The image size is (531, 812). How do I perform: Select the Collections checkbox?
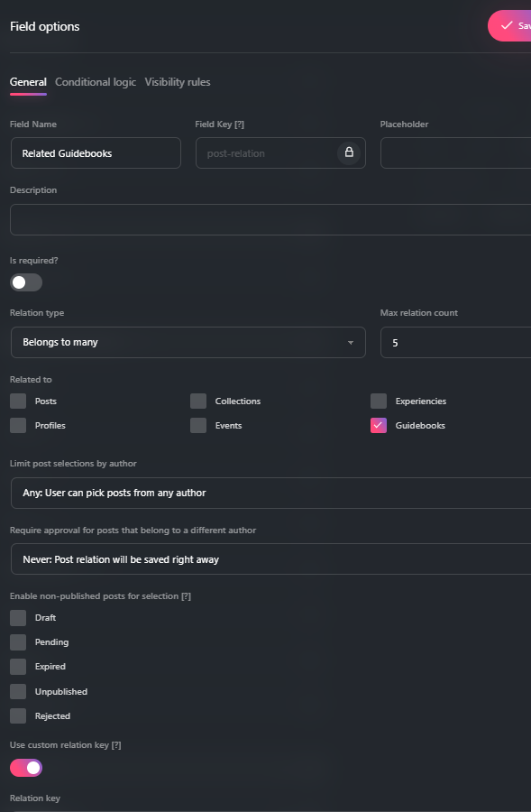198,401
